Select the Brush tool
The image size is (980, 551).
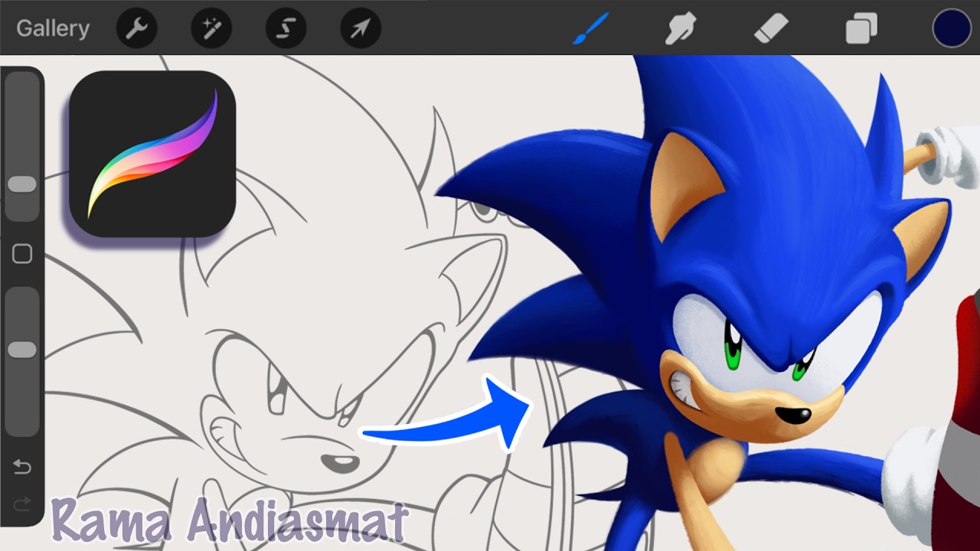[x=590, y=28]
